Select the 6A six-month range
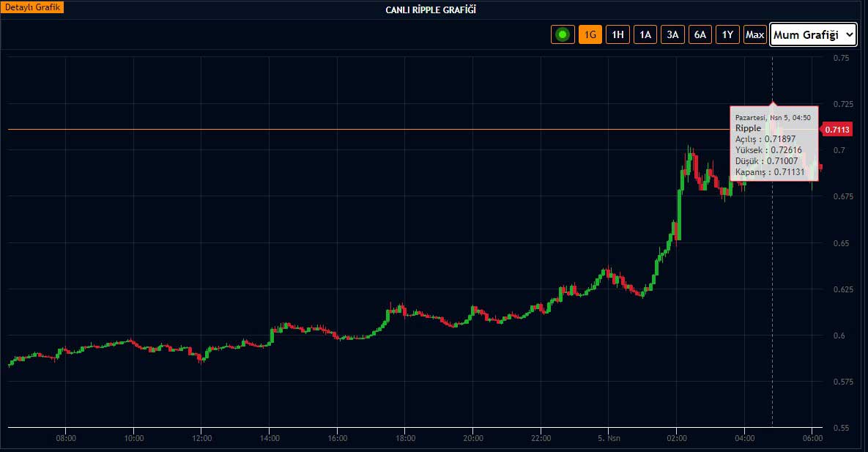This screenshot has height=452, width=868. point(700,35)
